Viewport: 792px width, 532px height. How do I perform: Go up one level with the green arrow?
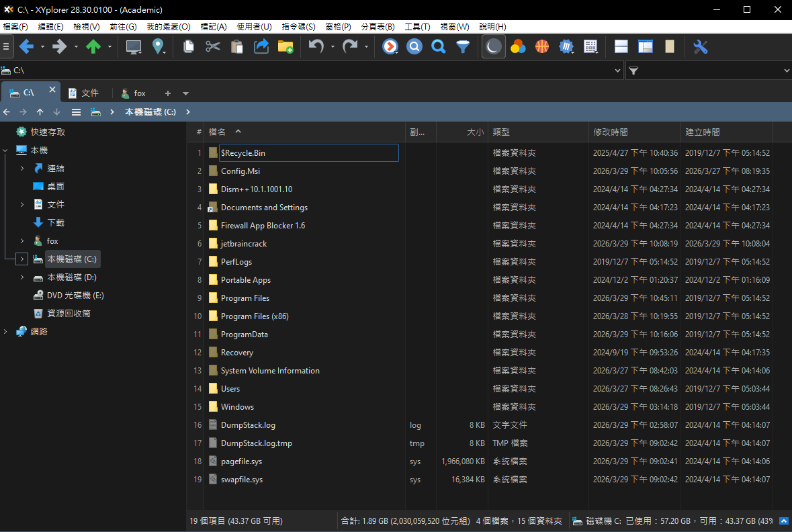pos(93,47)
